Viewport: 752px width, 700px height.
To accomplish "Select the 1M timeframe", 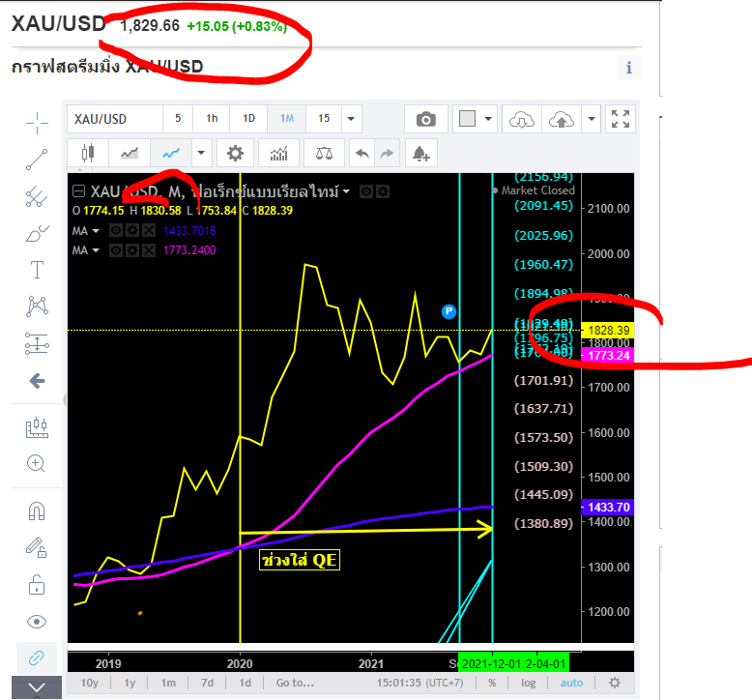I will tap(287, 119).
